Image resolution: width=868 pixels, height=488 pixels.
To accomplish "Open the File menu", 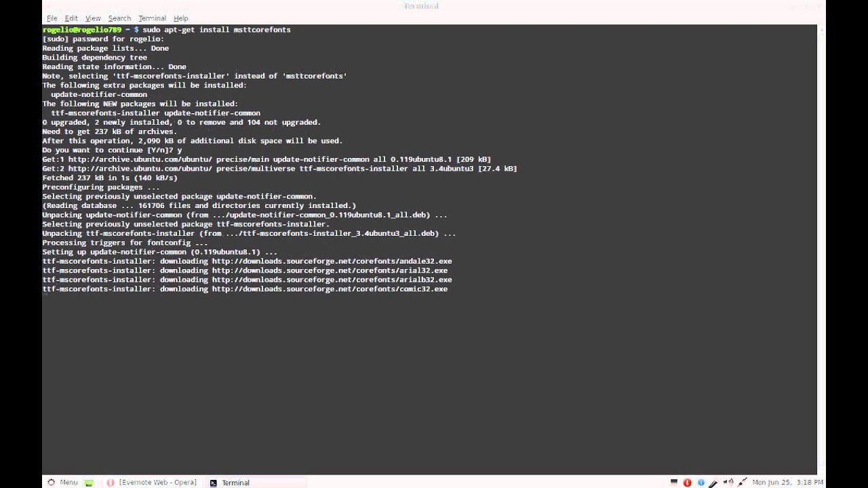I will tap(52, 18).
